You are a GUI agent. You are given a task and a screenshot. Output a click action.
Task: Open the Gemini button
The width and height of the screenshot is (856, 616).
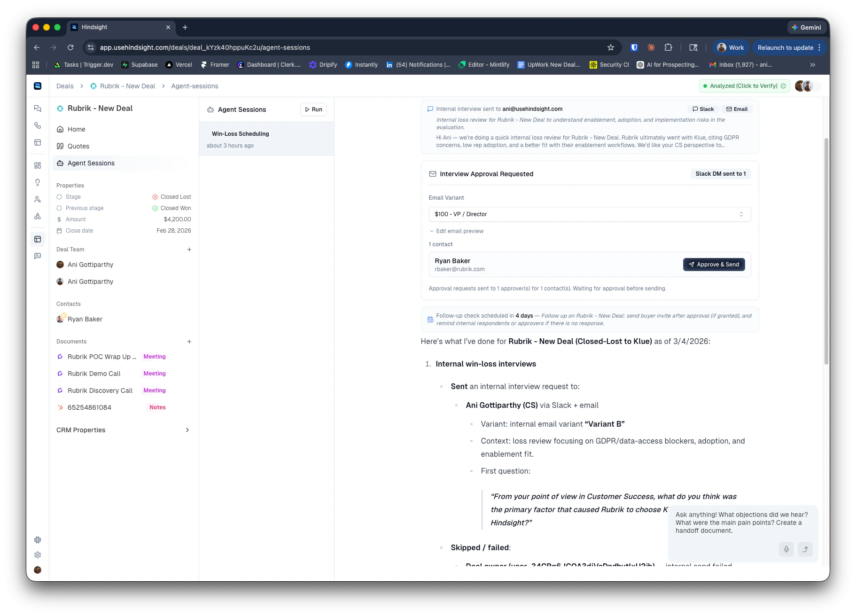click(x=806, y=27)
